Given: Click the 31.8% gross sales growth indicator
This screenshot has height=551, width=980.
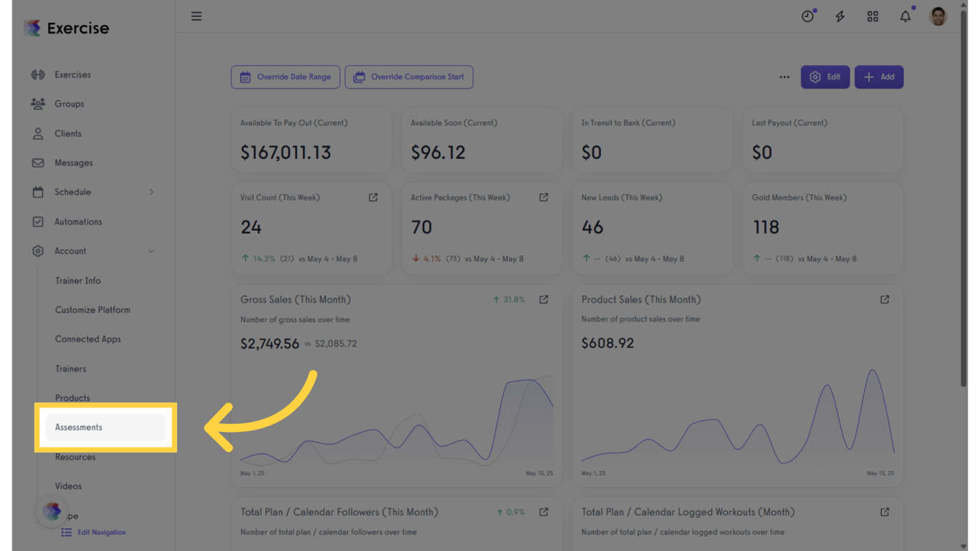Looking at the screenshot, I should pos(509,300).
